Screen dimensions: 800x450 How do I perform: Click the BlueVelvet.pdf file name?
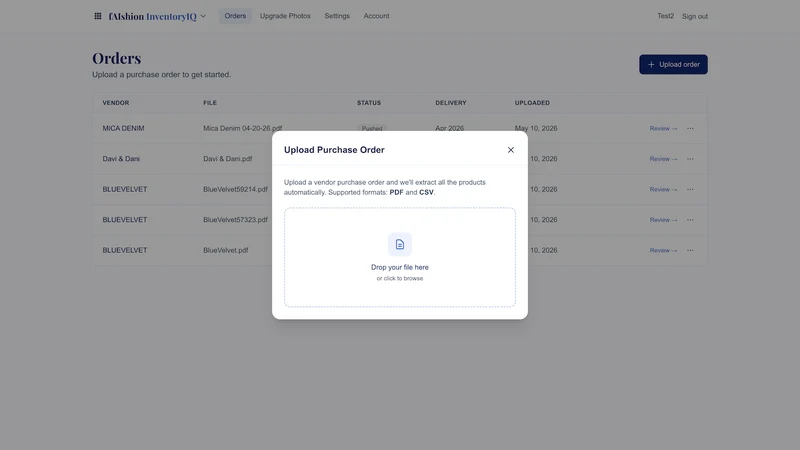pos(226,251)
